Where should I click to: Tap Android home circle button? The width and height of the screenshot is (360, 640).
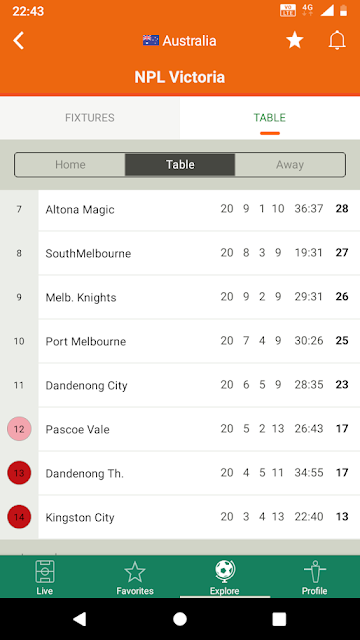point(180,619)
